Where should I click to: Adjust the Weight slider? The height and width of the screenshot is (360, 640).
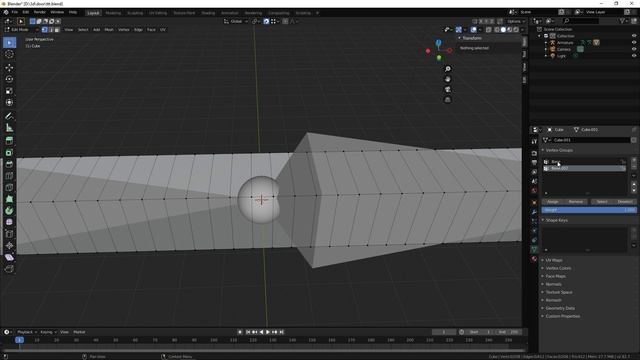(589, 210)
